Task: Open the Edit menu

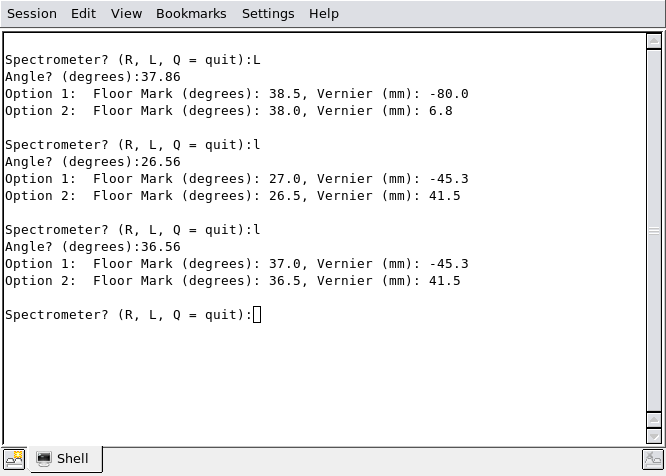Action: (x=83, y=14)
